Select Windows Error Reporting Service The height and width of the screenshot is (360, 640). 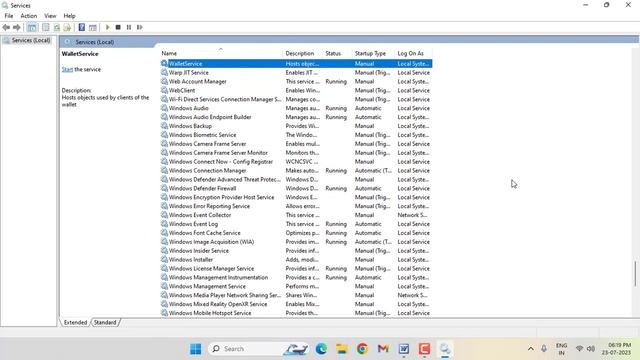pos(296,206)
